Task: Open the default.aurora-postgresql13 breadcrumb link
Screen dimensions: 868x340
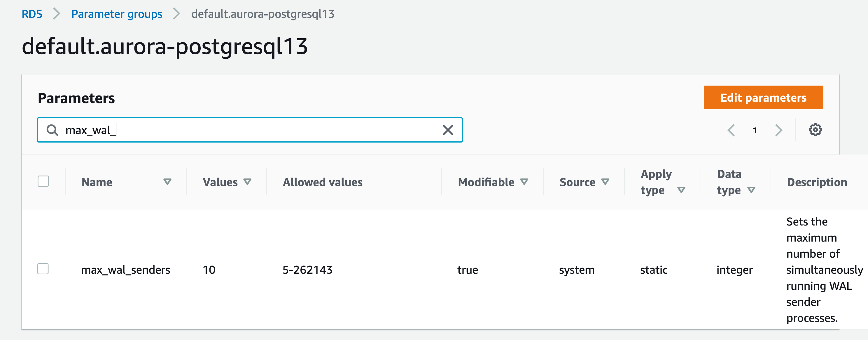Action: tap(263, 14)
